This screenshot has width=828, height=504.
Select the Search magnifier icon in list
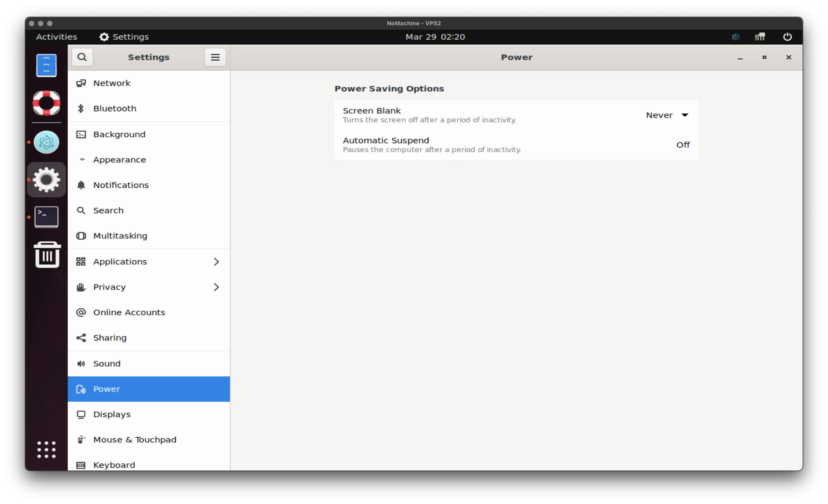81,210
